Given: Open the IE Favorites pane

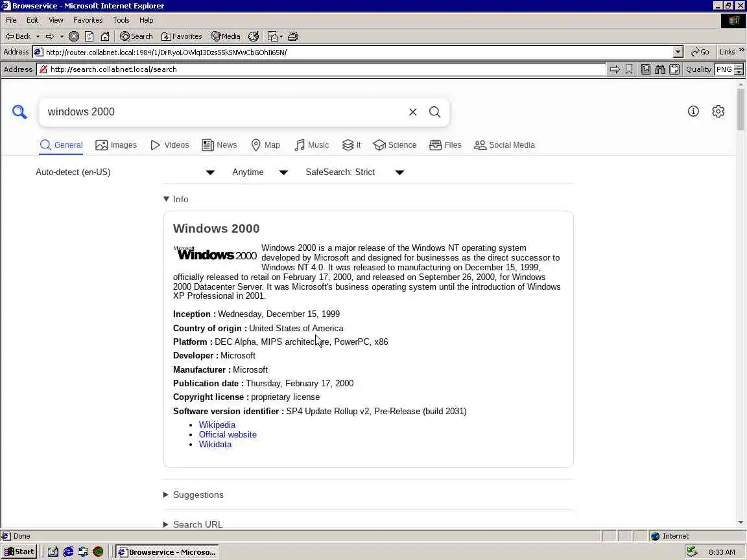Looking at the screenshot, I should pos(182,36).
